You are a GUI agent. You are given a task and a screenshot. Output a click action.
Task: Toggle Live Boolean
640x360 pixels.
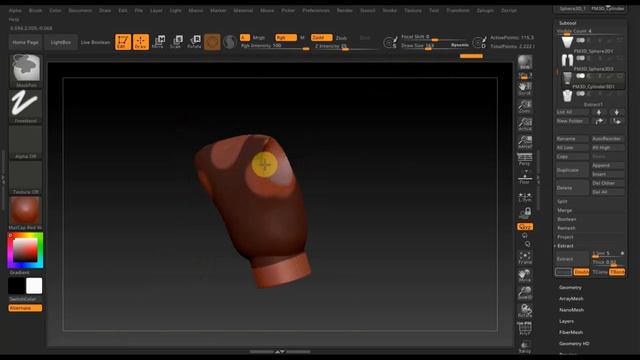(x=96, y=42)
